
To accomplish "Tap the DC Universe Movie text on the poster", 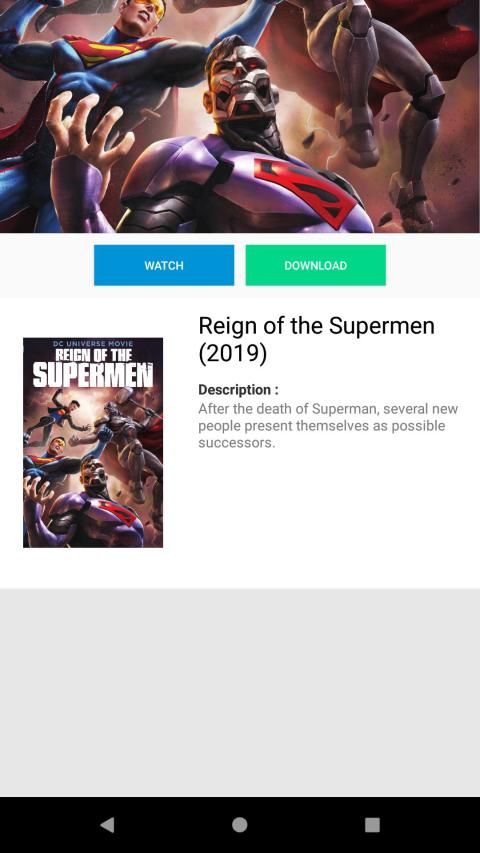I will point(93,343).
